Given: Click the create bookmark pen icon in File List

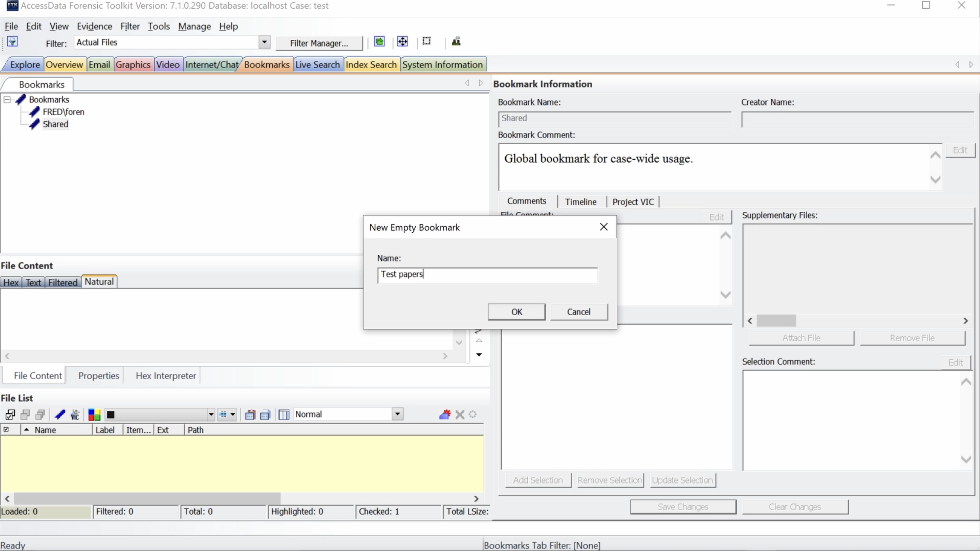Looking at the screenshot, I should (60, 415).
